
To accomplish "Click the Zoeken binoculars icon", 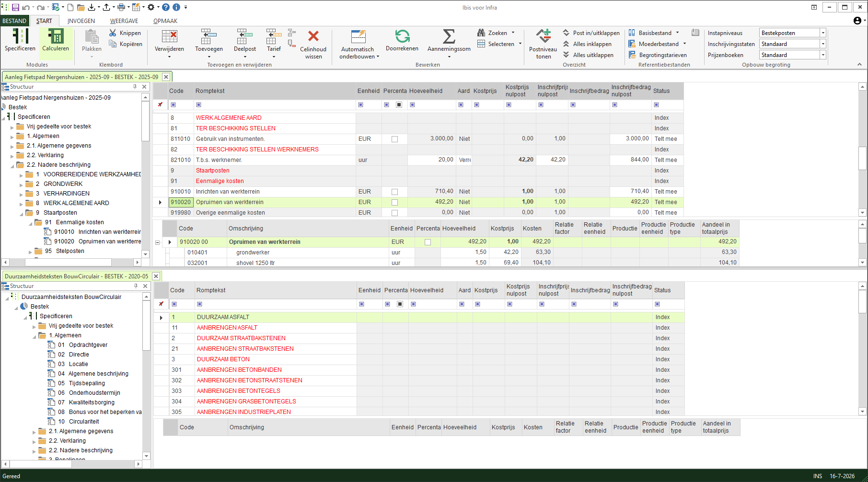I will [481, 33].
